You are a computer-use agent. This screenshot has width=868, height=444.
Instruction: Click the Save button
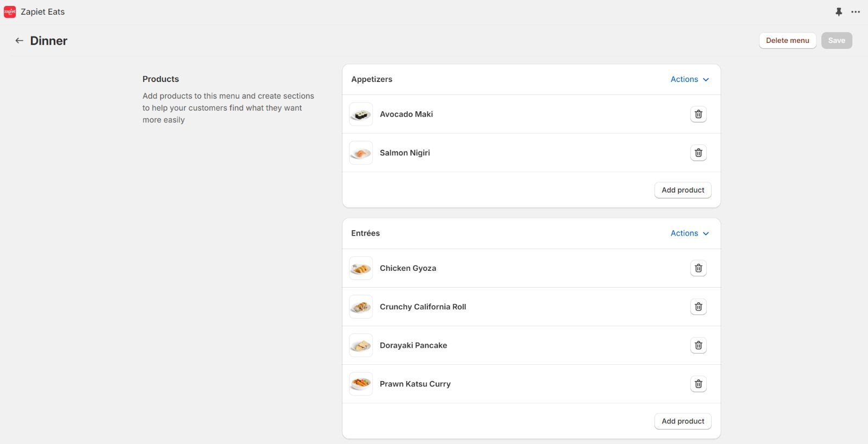pyautogui.click(x=836, y=41)
